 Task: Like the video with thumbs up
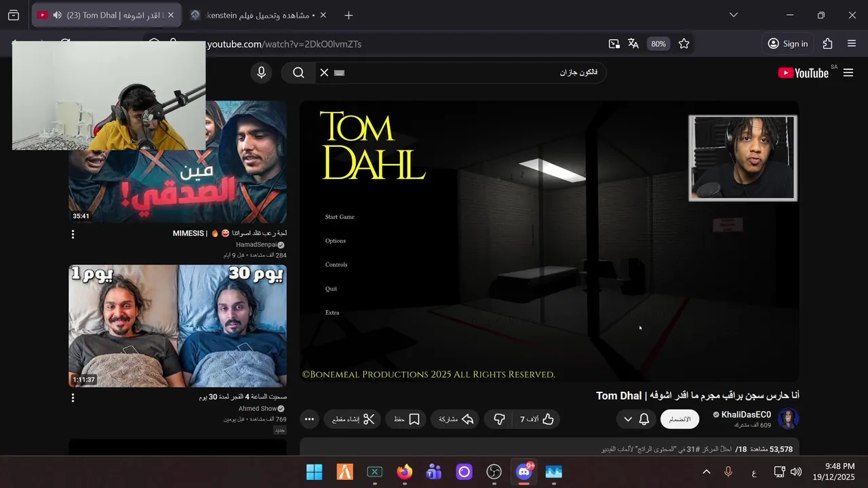click(x=537, y=420)
